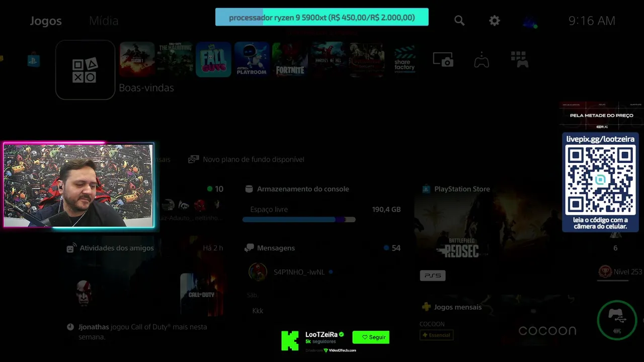Click the livepix QR code
The width and height of the screenshot is (644, 362).
600,180
